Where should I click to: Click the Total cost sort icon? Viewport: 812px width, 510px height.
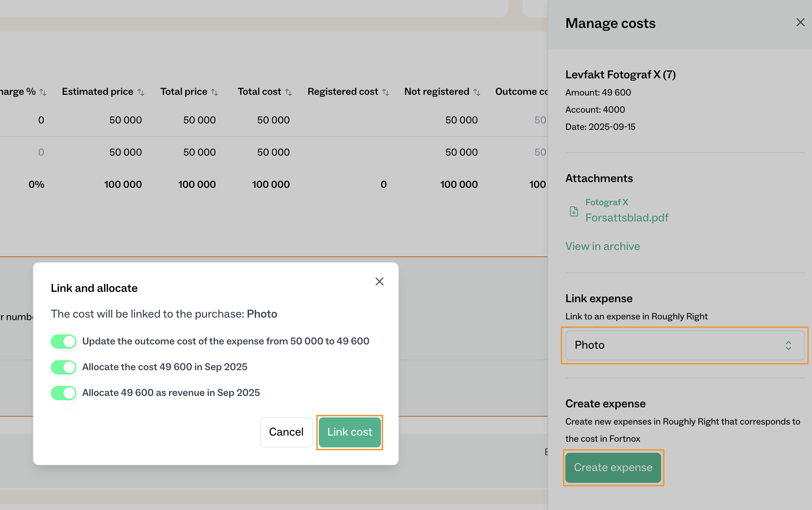pyautogui.click(x=288, y=92)
